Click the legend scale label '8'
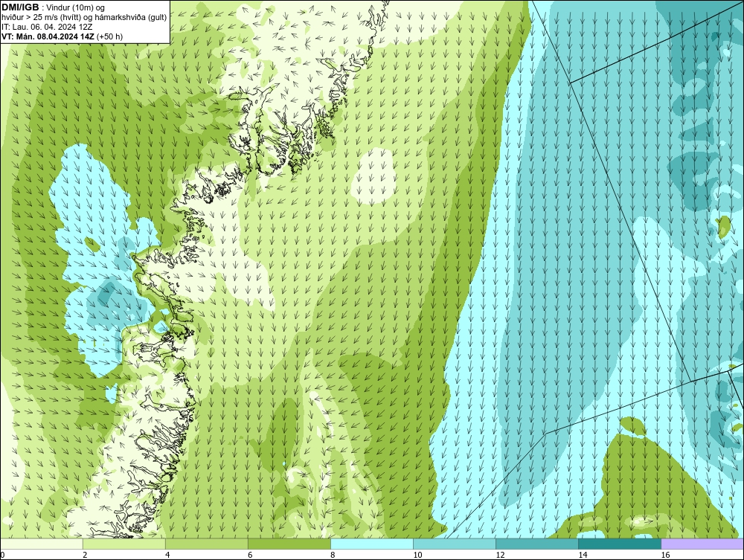This screenshot has height=560, width=744. coord(333,556)
